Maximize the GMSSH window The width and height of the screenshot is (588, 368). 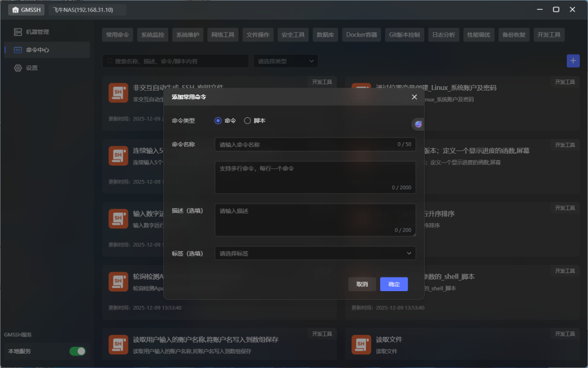coord(556,9)
